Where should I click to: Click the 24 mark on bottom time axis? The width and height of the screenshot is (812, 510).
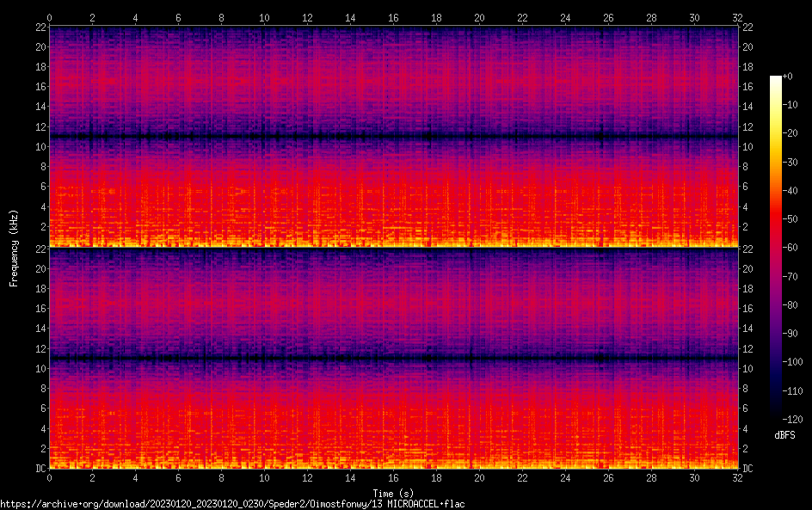tap(565, 477)
